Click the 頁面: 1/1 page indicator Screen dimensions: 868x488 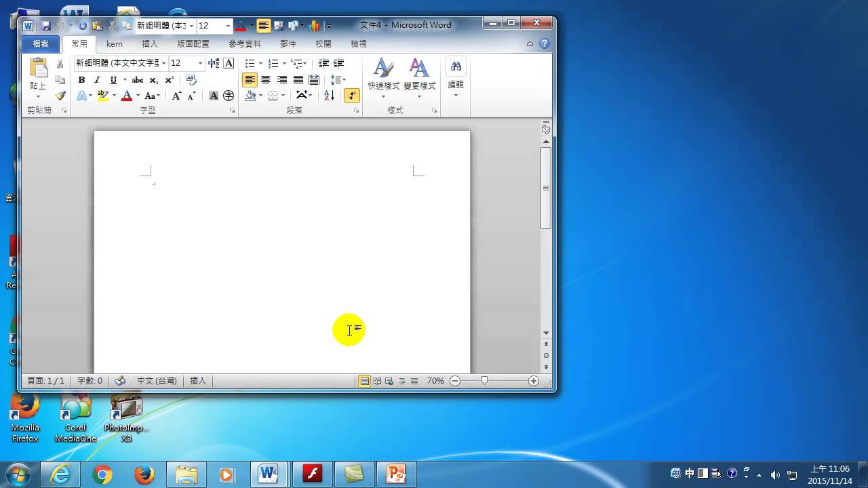pyautogui.click(x=45, y=381)
